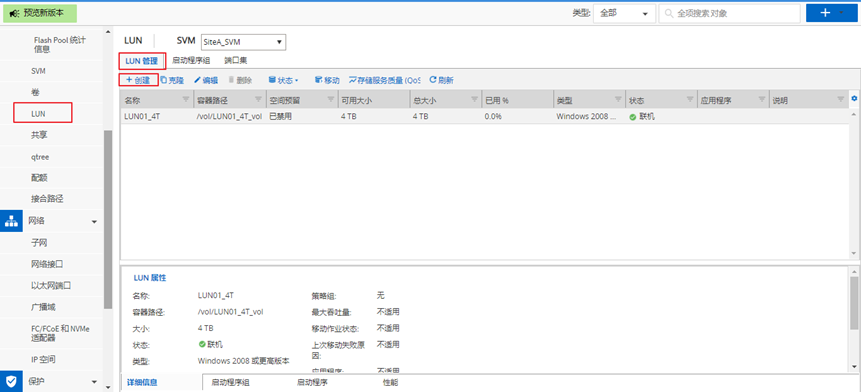Switch to the upper 启动程序组 tab
The height and width of the screenshot is (392, 861).
(191, 60)
